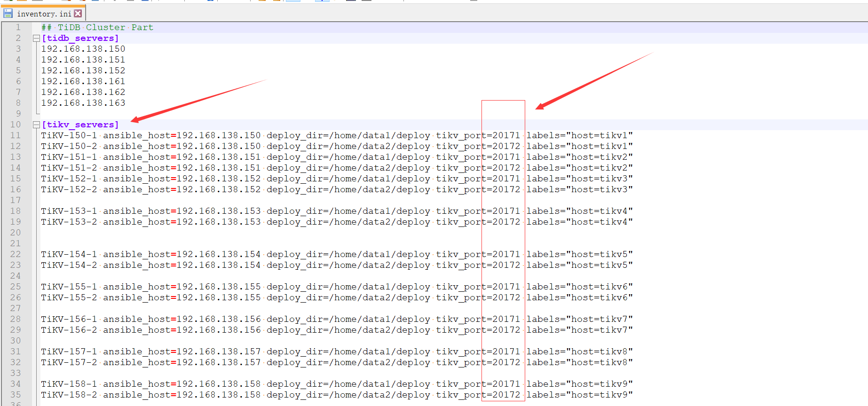The image size is (868, 406).
Task: Click the TiKV-150-1 host alias
Action: pos(69,135)
